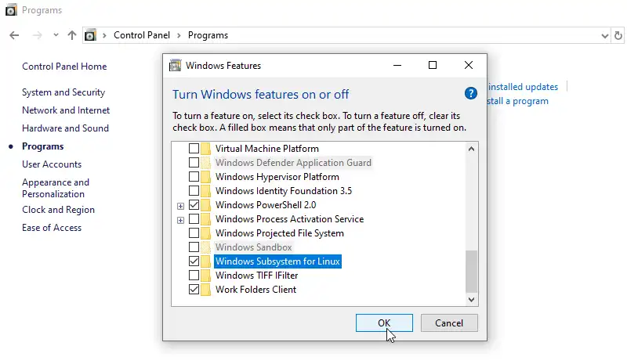Check Windows TIFF IFilter checkbox
The height and width of the screenshot is (364, 627).
(194, 276)
